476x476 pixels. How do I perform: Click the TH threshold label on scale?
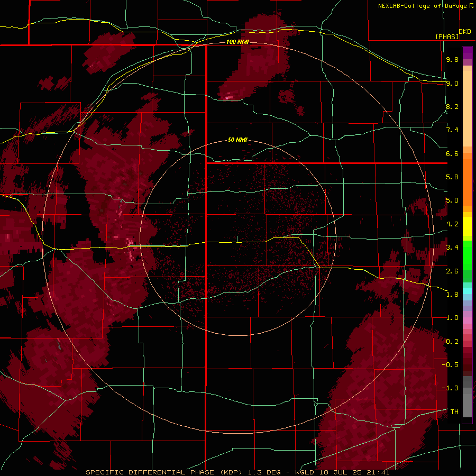pos(454,412)
